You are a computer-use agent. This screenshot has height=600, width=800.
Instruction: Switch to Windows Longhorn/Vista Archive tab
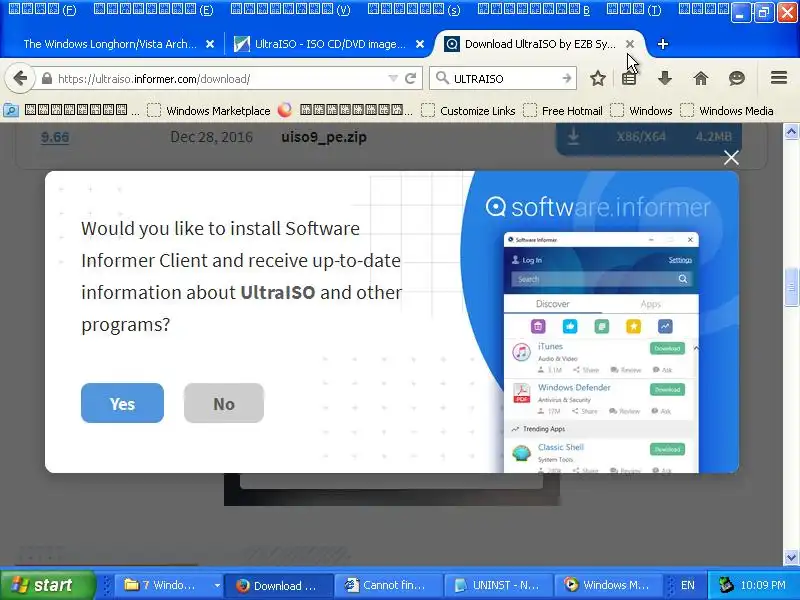tap(110, 44)
